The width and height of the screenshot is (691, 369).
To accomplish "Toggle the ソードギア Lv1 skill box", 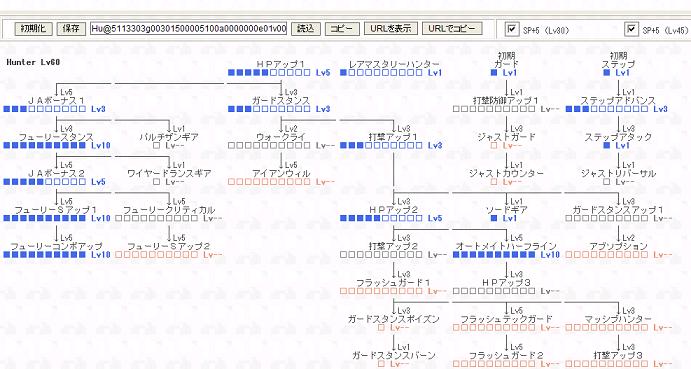I will [x=494, y=218].
